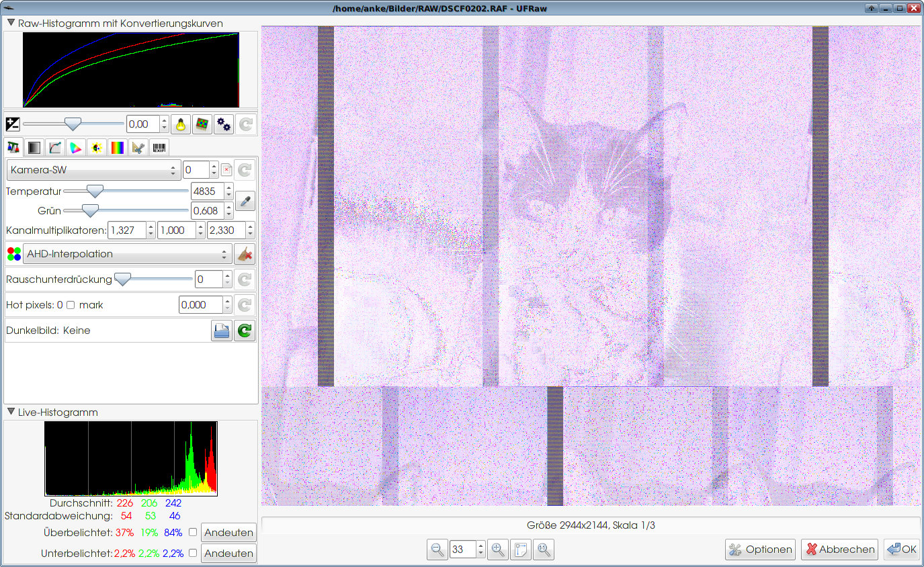Viewport: 924px width, 567px height.
Task: Fit the preview with the zoom-fit icon
Action: tap(520, 550)
